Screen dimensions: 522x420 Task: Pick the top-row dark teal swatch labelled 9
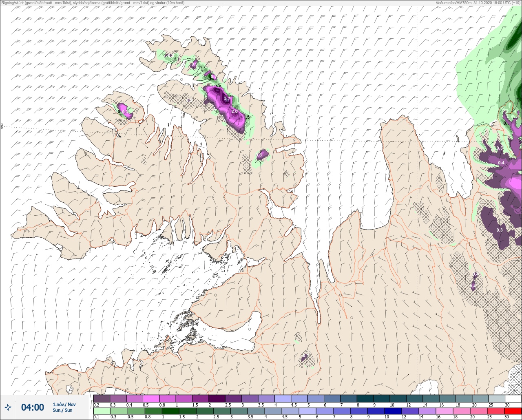tap(381, 398)
